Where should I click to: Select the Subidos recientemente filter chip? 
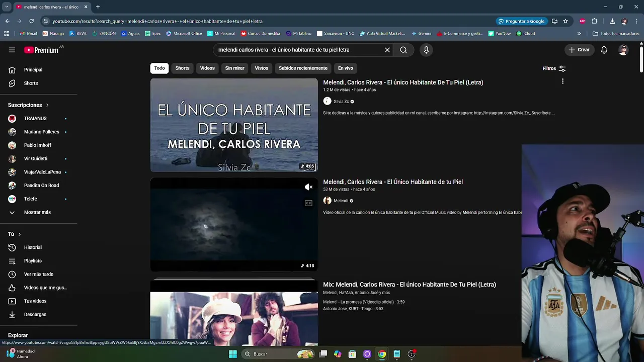pos(303,68)
